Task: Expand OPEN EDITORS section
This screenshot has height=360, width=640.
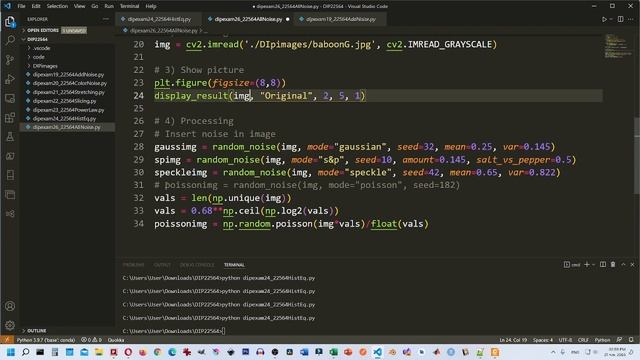Action: click(x=43, y=30)
